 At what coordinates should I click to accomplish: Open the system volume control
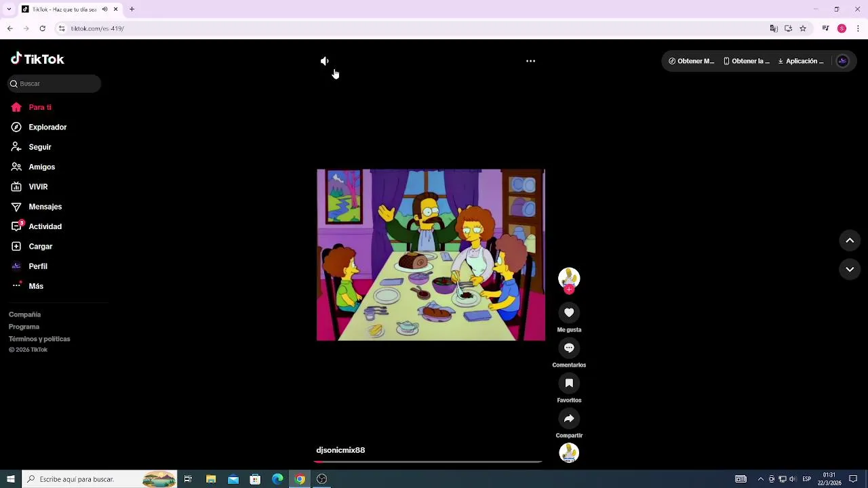792,479
